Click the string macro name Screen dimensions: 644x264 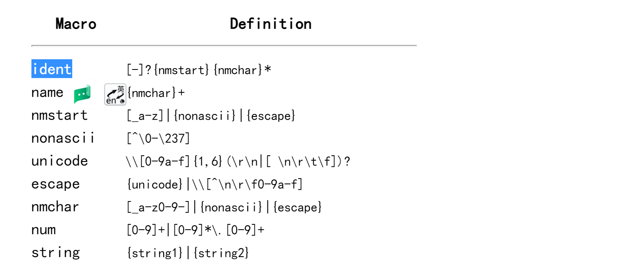[x=56, y=253]
